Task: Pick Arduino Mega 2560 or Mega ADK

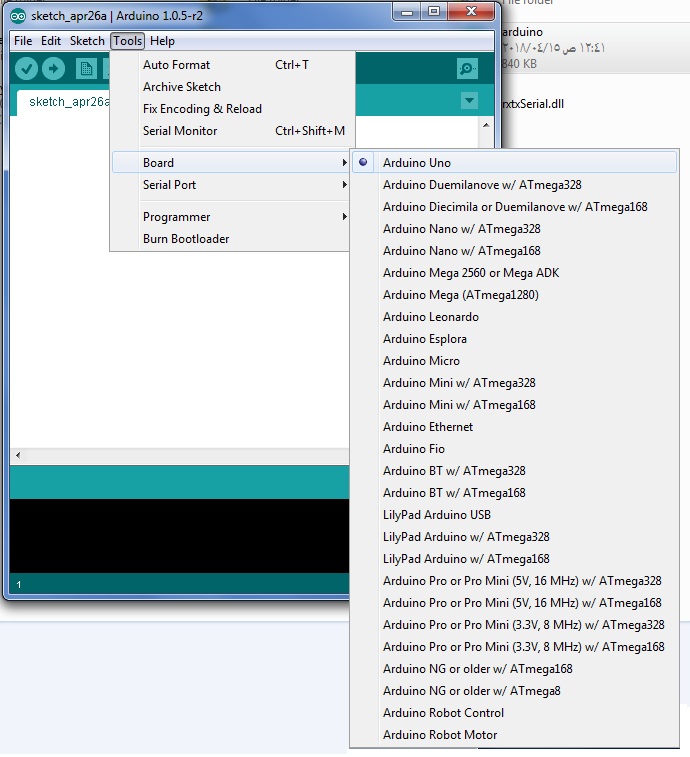Action: pos(514,273)
